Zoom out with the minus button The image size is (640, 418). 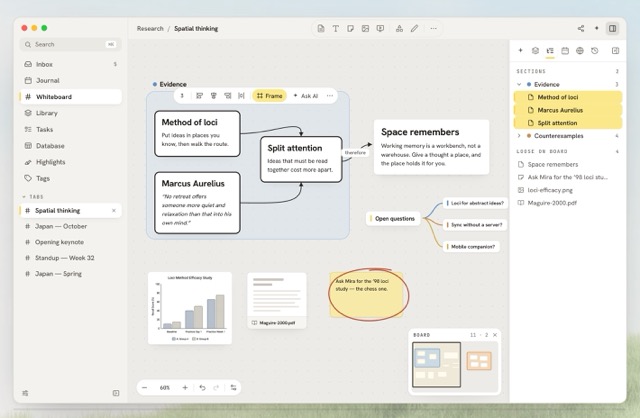(x=144, y=387)
